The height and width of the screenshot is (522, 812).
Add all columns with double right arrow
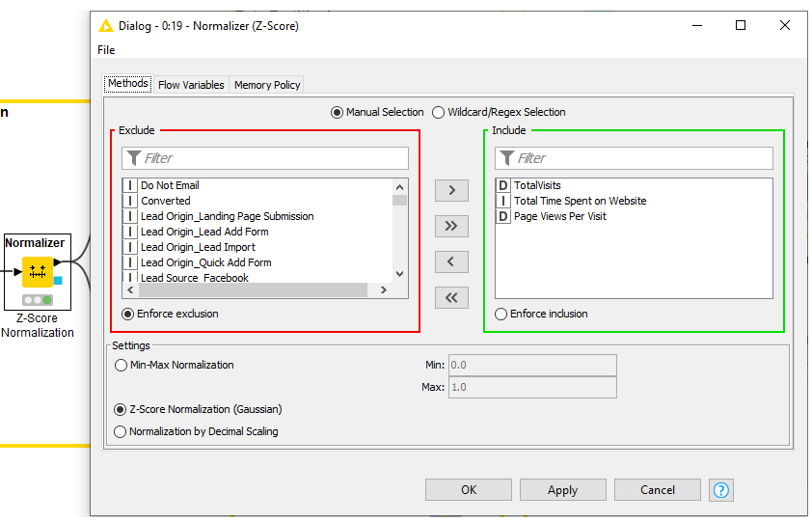click(451, 226)
